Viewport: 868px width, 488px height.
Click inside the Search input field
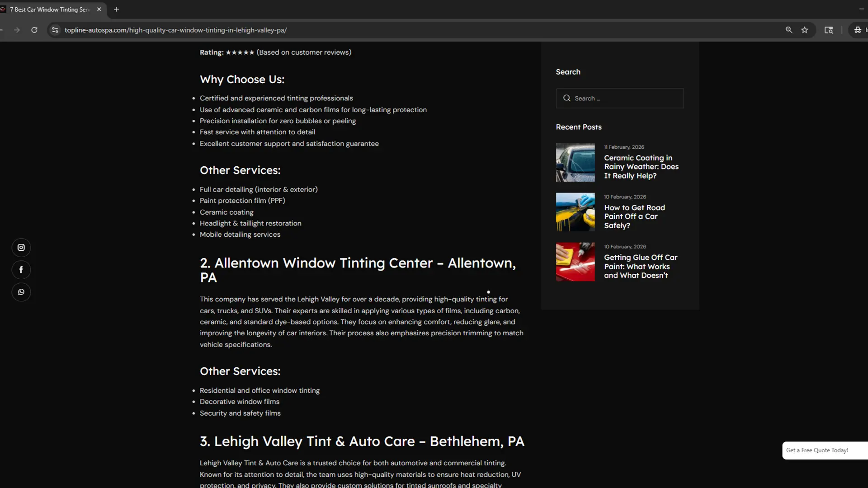click(624, 98)
